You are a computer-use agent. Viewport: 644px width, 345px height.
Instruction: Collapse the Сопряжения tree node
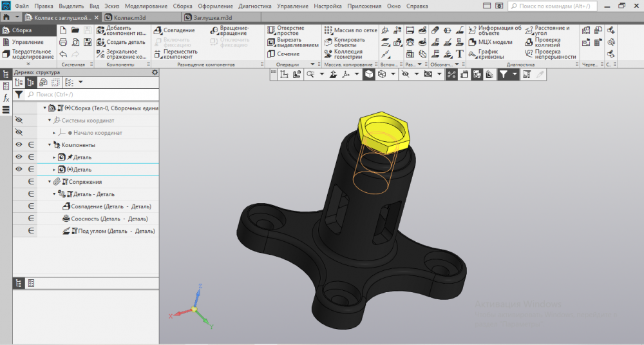[x=50, y=182]
